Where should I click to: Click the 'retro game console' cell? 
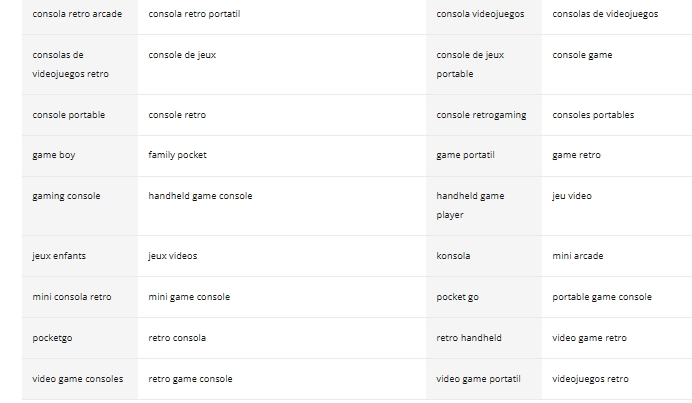point(282,379)
